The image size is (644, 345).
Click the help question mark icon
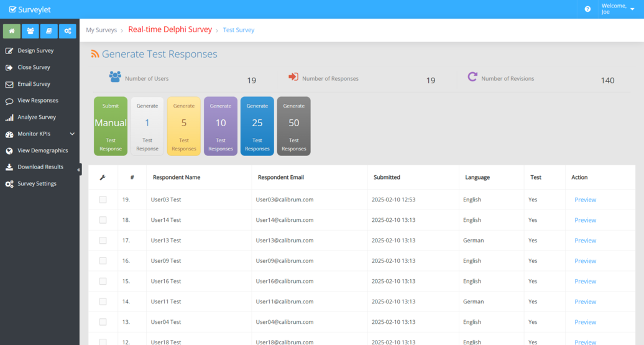(587, 9)
